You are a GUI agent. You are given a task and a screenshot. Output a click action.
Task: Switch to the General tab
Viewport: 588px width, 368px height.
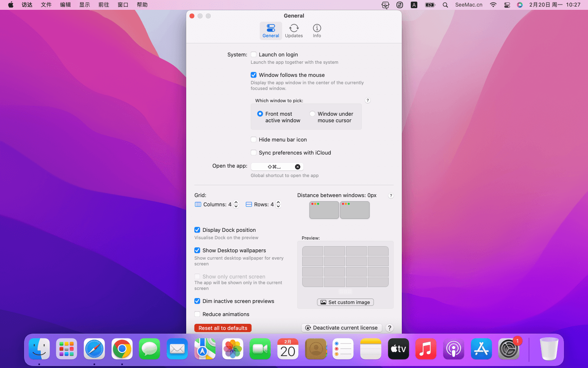[x=271, y=31]
